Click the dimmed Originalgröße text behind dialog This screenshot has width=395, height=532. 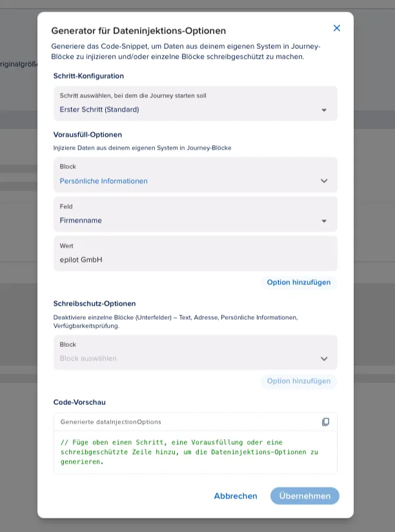[x=19, y=64]
